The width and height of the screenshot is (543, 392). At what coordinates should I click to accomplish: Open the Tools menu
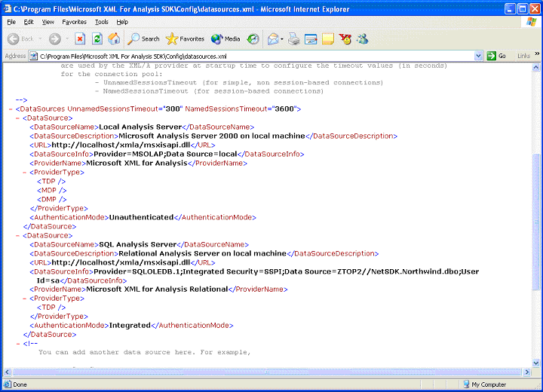click(102, 22)
